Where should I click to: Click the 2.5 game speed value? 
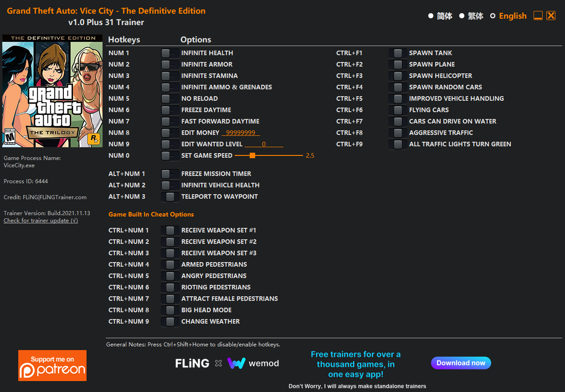click(x=310, y=155)
